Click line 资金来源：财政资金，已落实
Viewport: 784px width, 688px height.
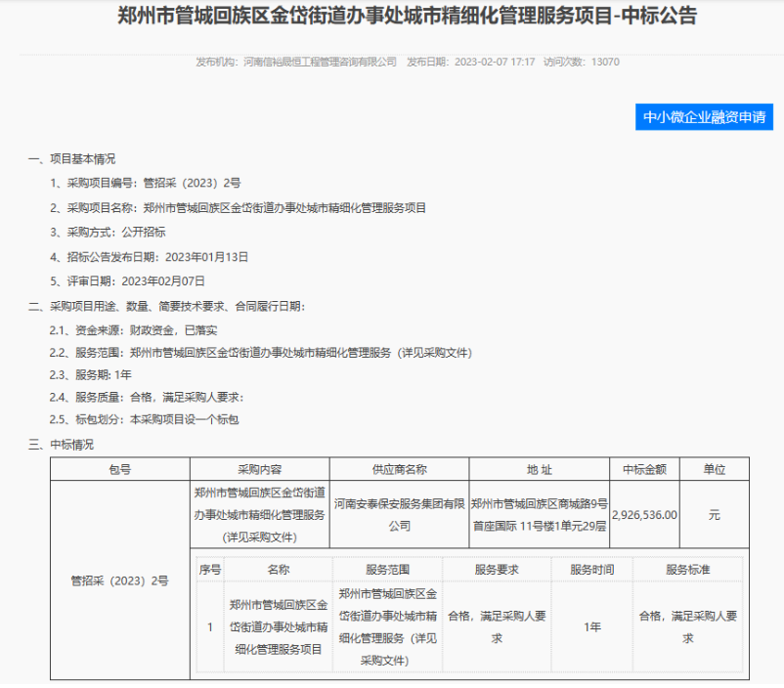134,330
